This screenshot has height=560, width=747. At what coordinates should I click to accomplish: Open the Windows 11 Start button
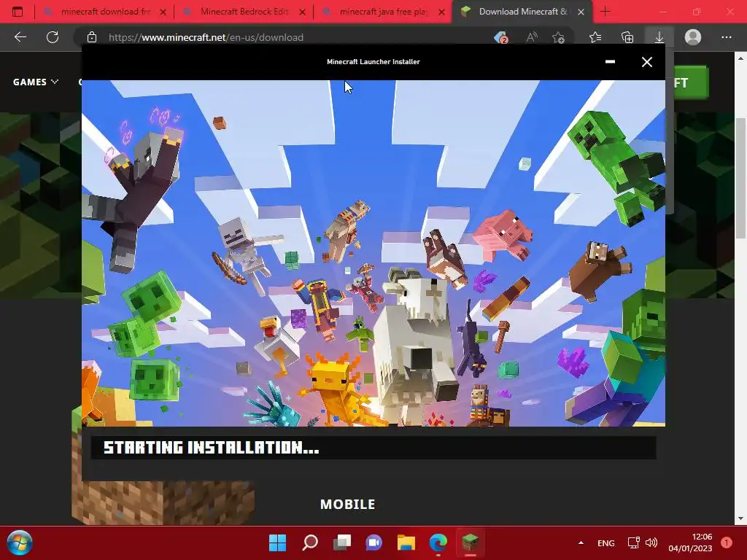point(277,542)
